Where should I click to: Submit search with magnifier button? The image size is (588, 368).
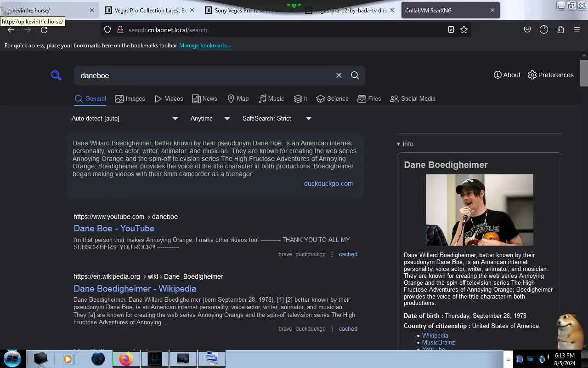(355, 75)
